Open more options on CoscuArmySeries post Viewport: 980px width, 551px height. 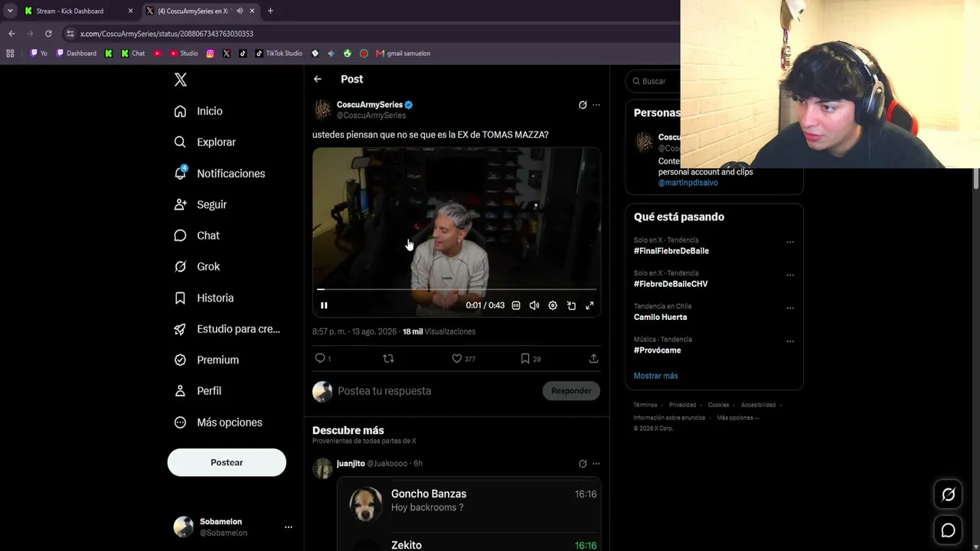pyautogui.click(x=596, y=105)
